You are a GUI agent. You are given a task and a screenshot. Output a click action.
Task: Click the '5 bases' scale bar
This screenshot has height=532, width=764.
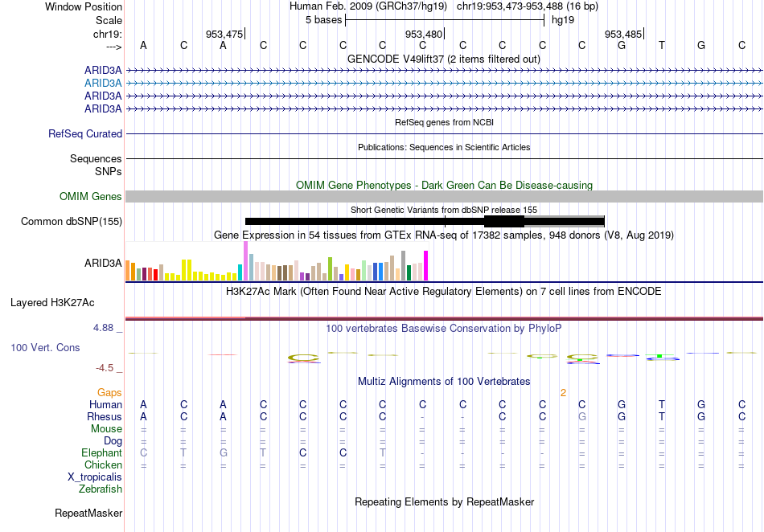[x=445, y=20]
